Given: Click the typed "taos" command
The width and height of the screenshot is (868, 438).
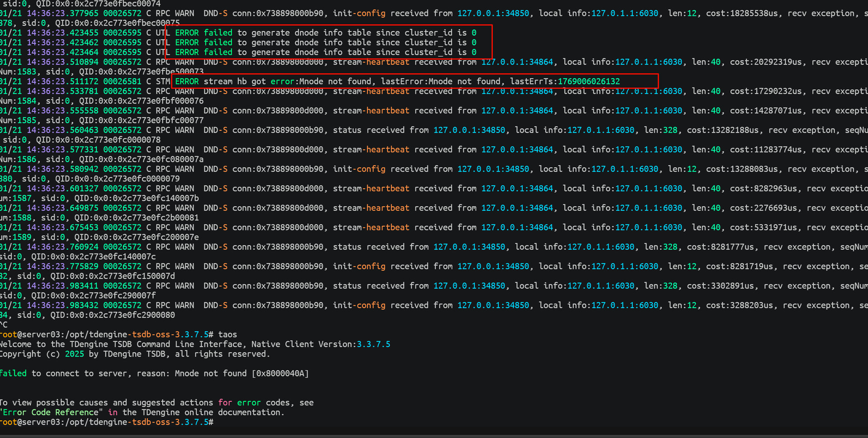Looking at the screenshot, I should point(227,334).
